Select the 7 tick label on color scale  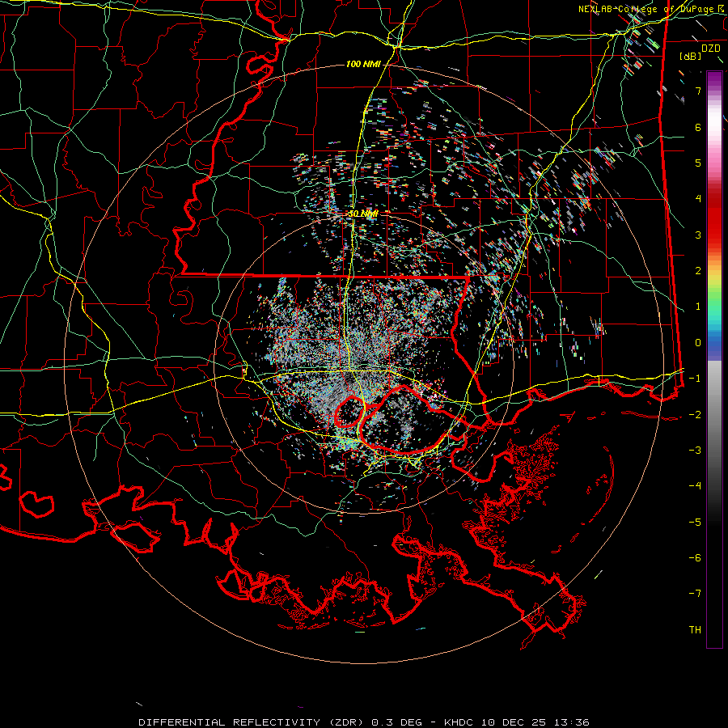click(698, 91)
